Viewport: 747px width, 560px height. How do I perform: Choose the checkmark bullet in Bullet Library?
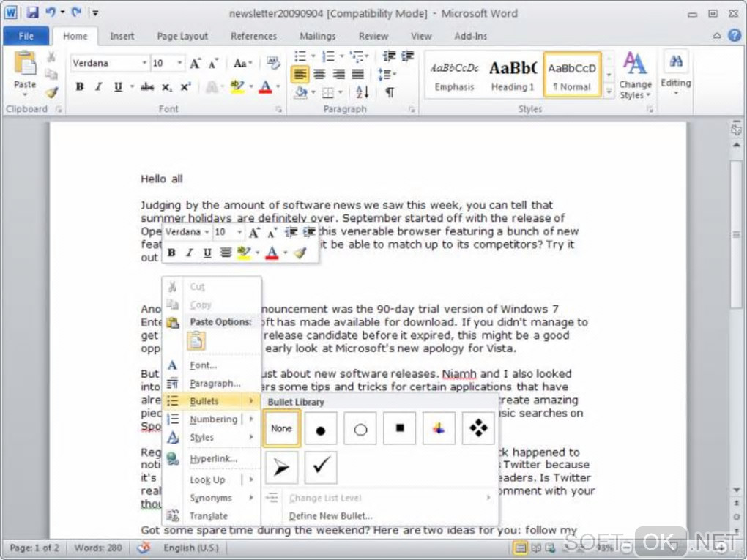(x=321, y=468)
